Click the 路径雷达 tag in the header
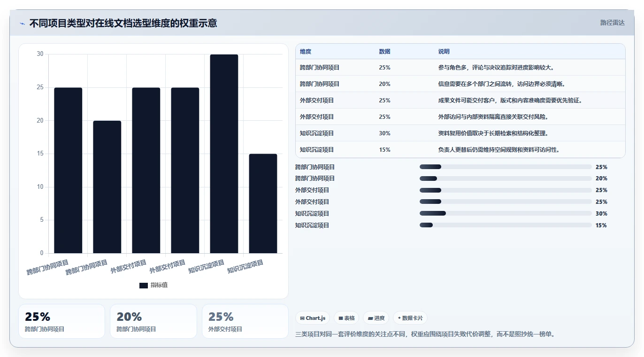Screen dimensions: 644x357 coord(612,23)
